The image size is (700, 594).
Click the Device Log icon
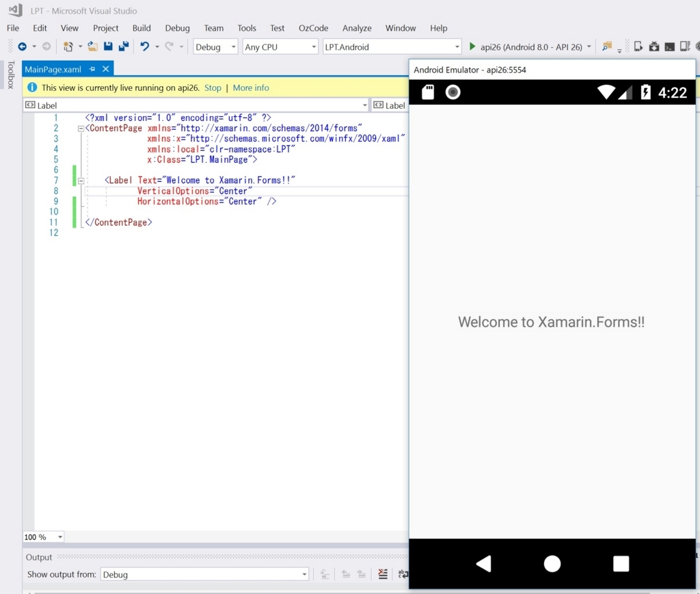(x=685, y=46)
